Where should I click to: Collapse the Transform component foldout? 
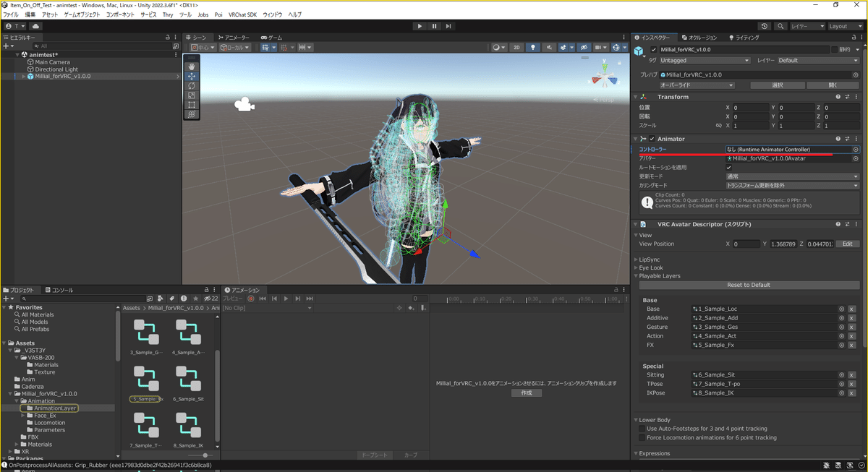tap(636, 97)
